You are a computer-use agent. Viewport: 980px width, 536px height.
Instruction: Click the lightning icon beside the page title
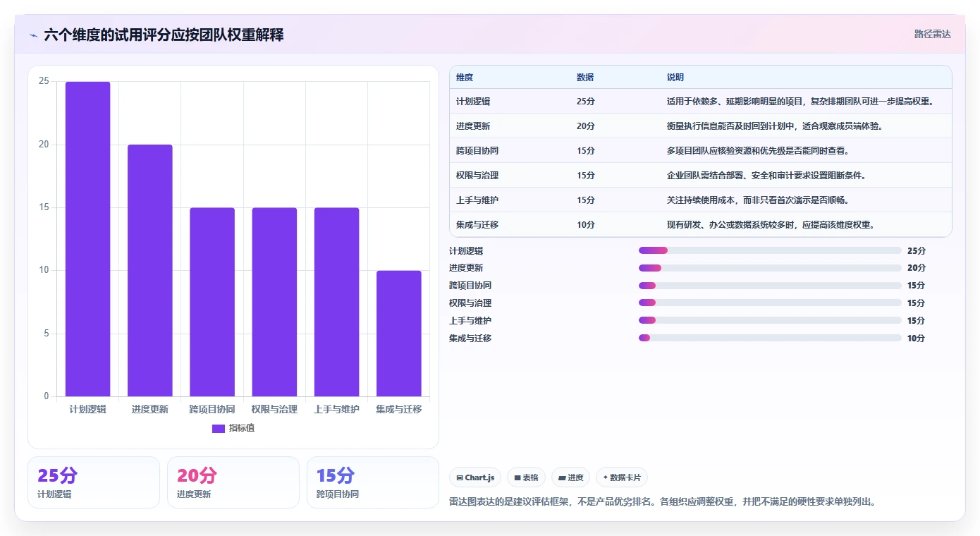click(x=33, y=35)
